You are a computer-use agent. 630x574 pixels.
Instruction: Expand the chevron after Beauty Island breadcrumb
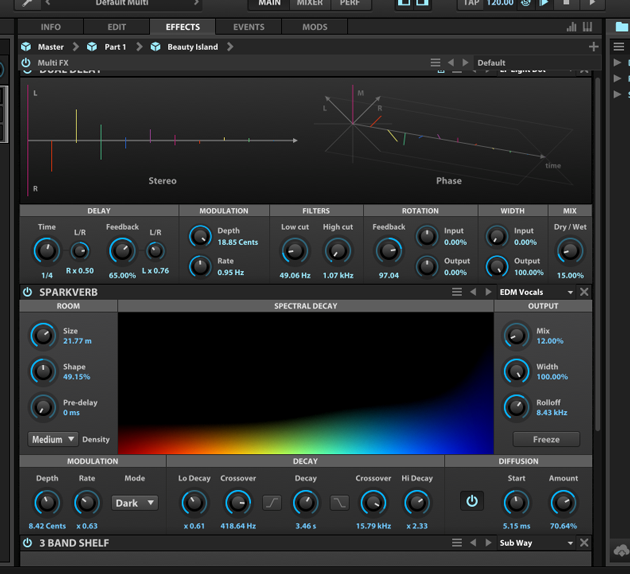coord(230,47)
